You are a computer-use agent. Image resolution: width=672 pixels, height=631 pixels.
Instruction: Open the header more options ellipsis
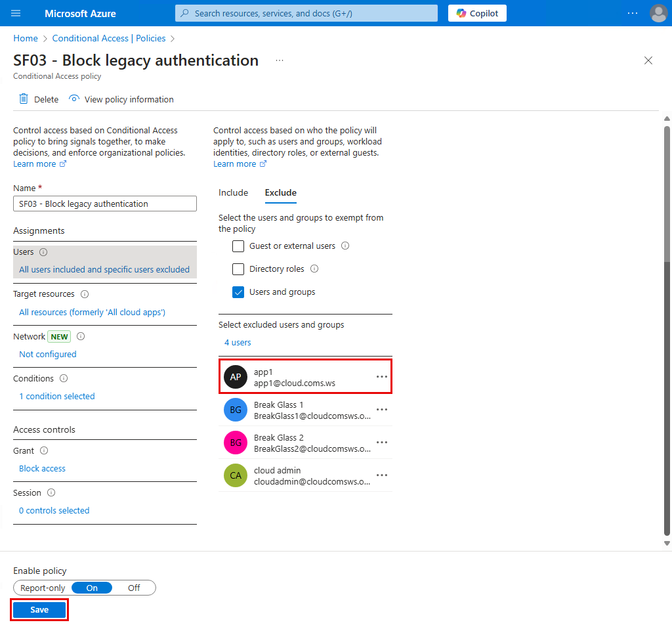click(x=632, y=13)
